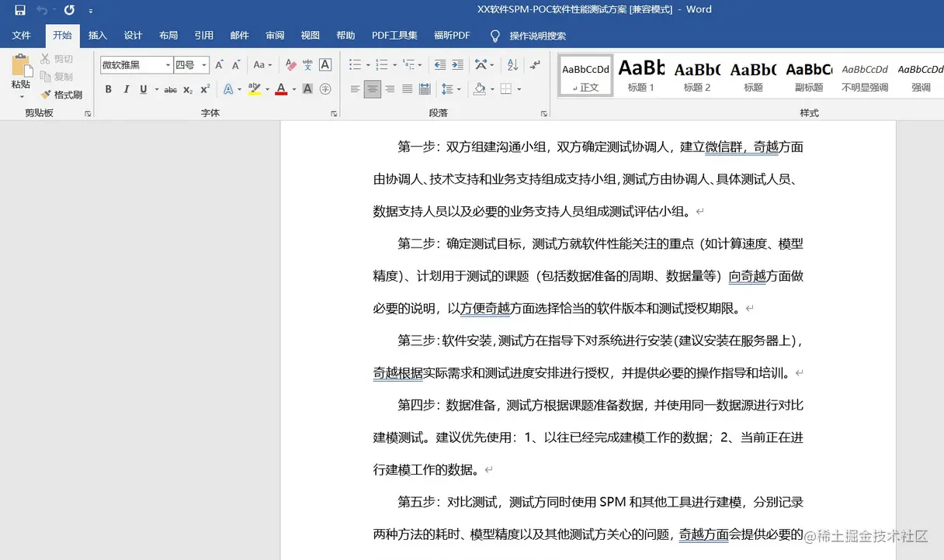Click the Sort (A-Z) icon
Screen dimensions: 944x560
click(512, 65)
